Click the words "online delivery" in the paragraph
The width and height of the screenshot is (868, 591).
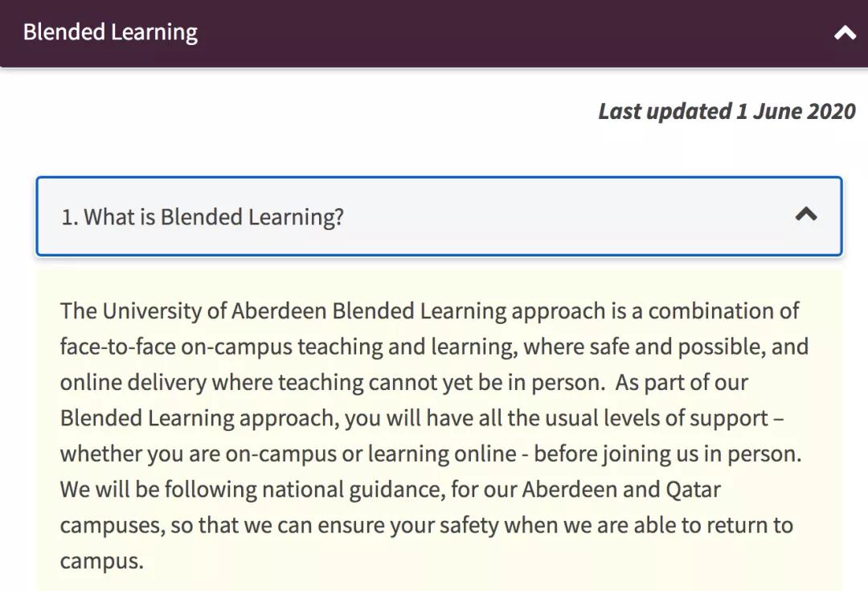(133, 383)
